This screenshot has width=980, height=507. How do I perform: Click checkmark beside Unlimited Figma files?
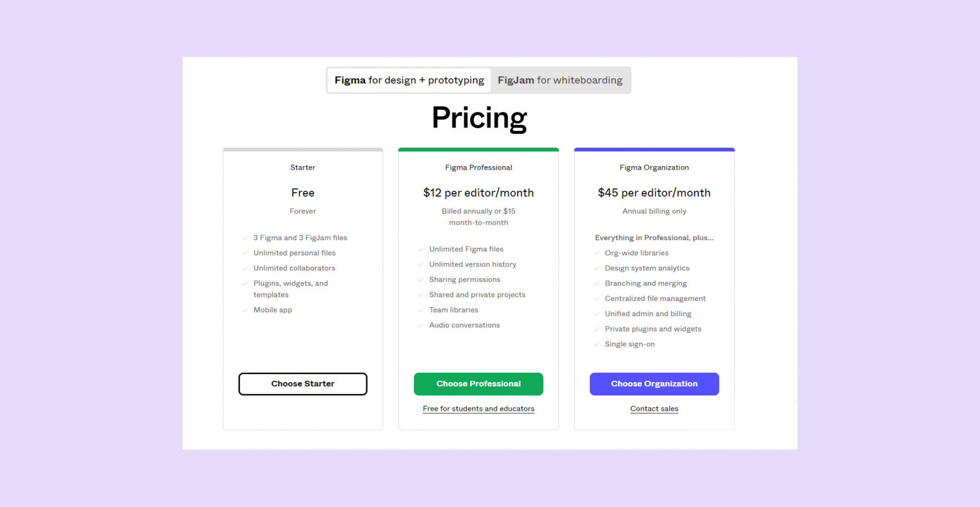tap(421, 250)
